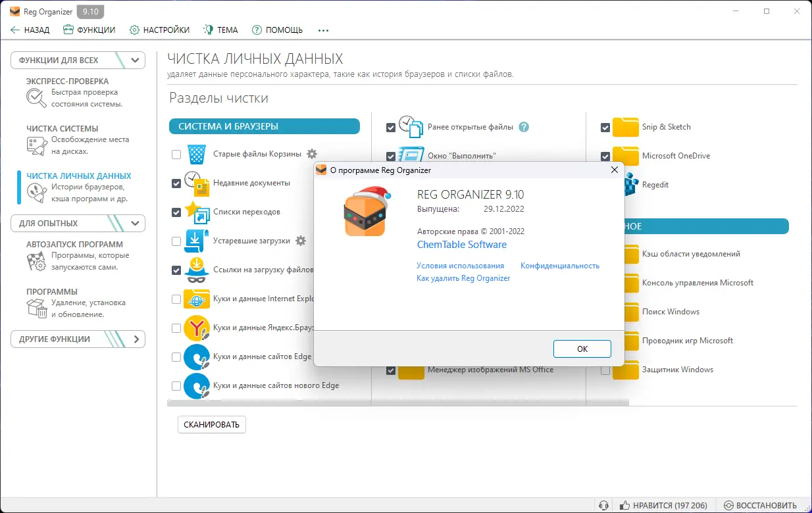Open settings gear next to Устаревшие загрузки
This screenshot has width=812, height=513.
coord(301,241)
